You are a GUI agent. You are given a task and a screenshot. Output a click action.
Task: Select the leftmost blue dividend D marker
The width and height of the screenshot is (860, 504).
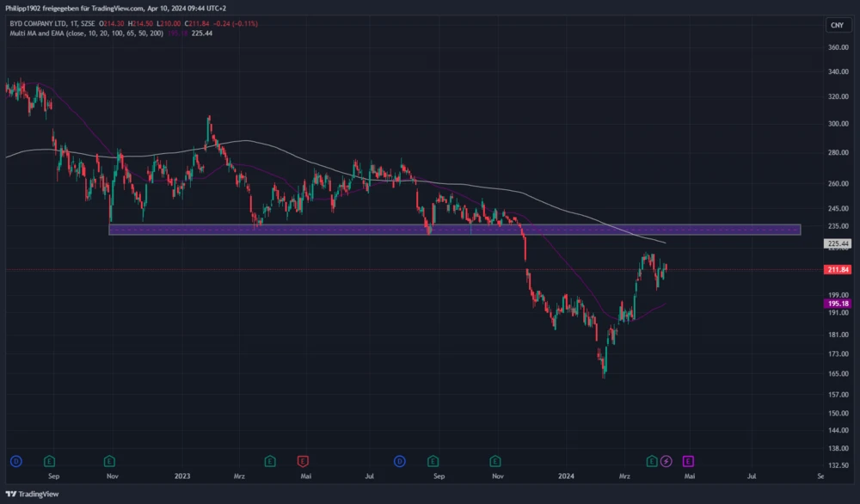[15, 461]
